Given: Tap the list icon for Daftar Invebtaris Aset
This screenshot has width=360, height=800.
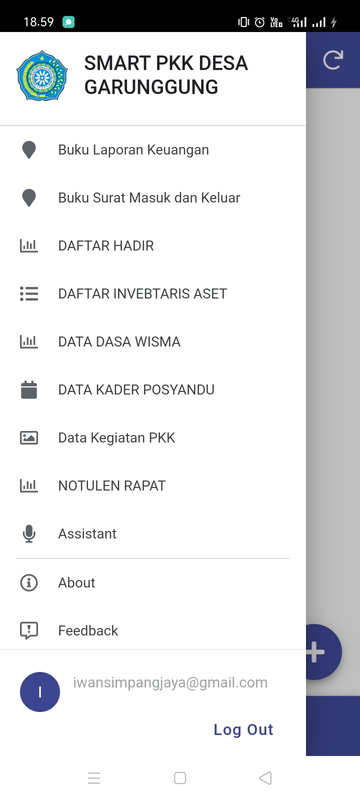Looking at the screenshot, I should pos(29,293).
